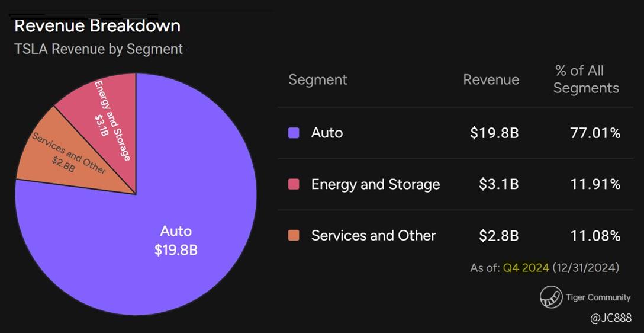Image resolution: width=644 pixels, height=333 pixels.
Task: Click the Energy and Storage row label
Action: [x=375, y=184]
